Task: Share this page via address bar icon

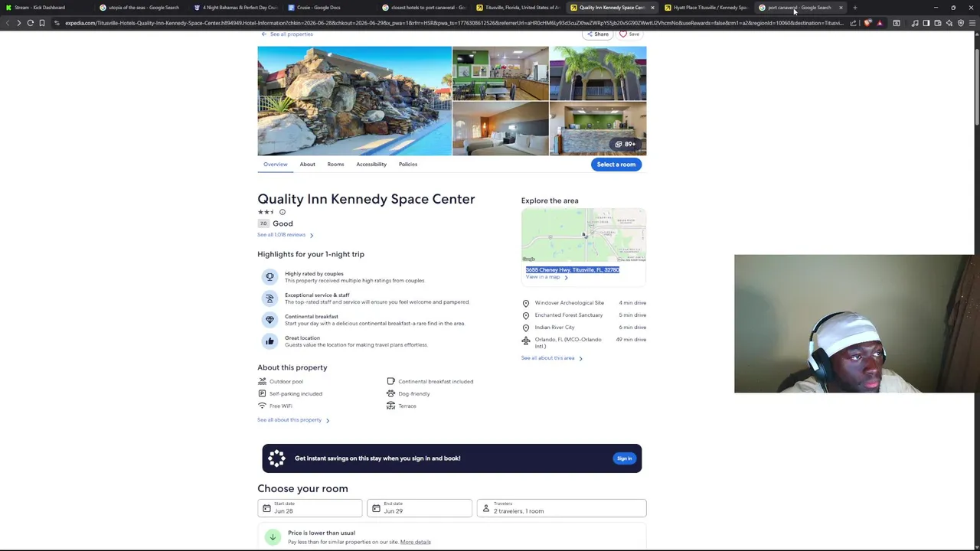Action: pyautogui.click(x=853, y=23)
